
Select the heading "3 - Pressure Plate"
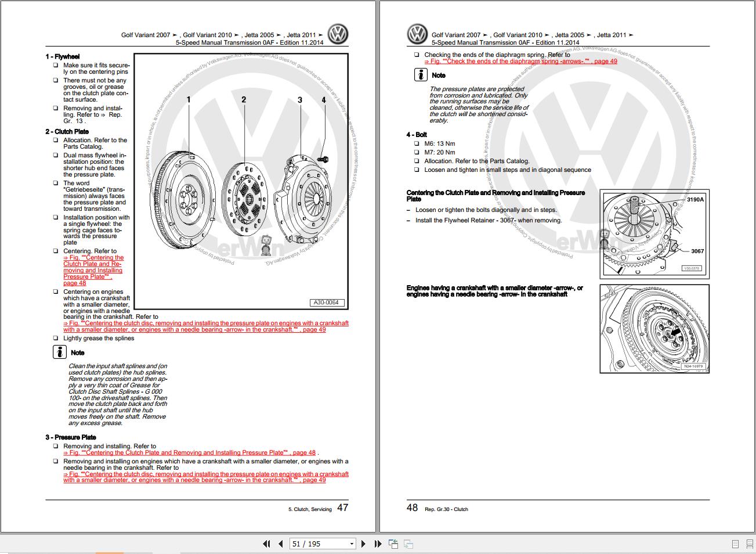pyautogui.click(x=71, y=437)
